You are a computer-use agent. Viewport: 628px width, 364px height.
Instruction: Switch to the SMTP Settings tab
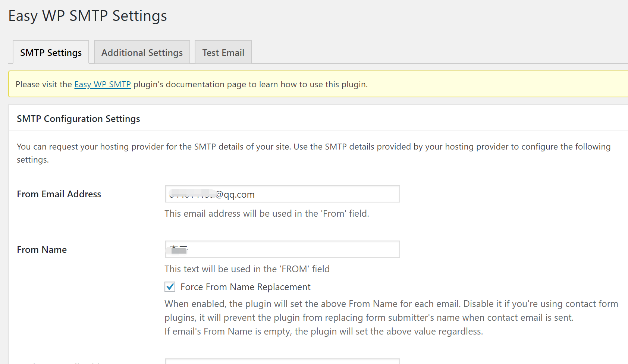click(x=51, y=52)
